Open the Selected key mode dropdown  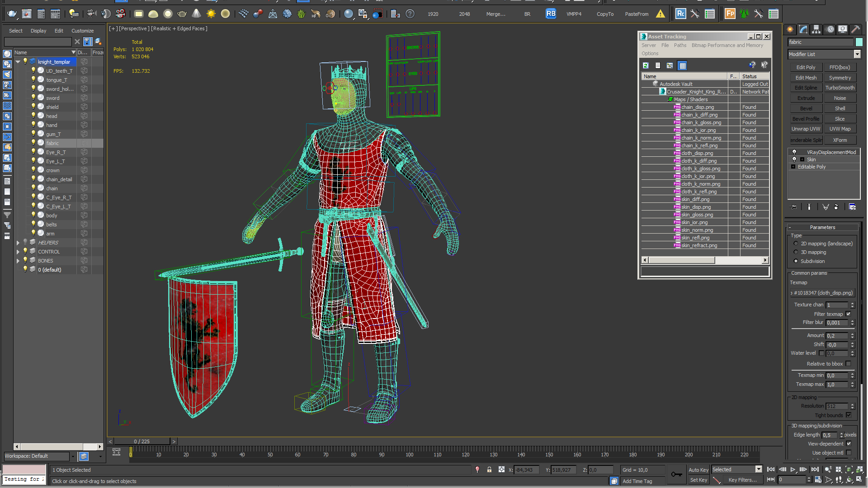pyautogui.click(x=758, y=470)
